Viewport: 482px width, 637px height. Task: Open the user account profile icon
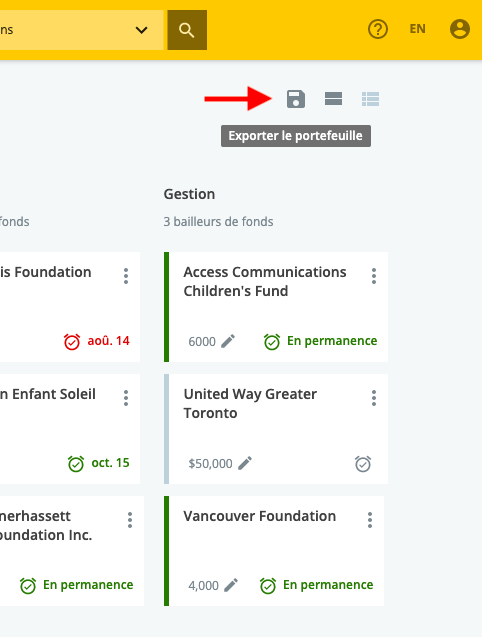pos(460,29)
